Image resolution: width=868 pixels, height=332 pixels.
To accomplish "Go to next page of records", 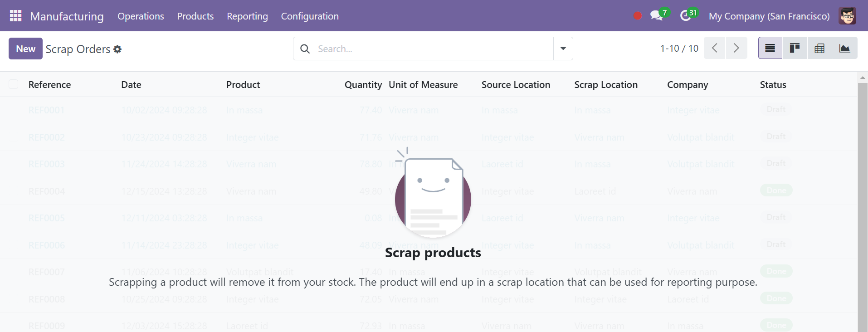I will coord(736,48).
